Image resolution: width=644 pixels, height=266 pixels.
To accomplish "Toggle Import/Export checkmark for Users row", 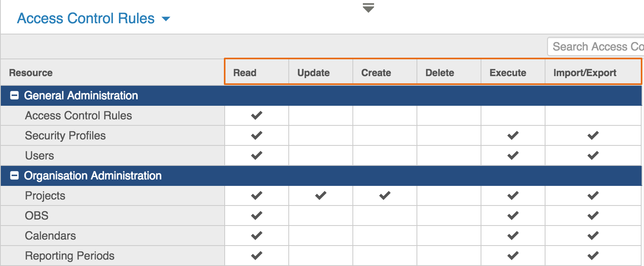I will pos(593,155).
